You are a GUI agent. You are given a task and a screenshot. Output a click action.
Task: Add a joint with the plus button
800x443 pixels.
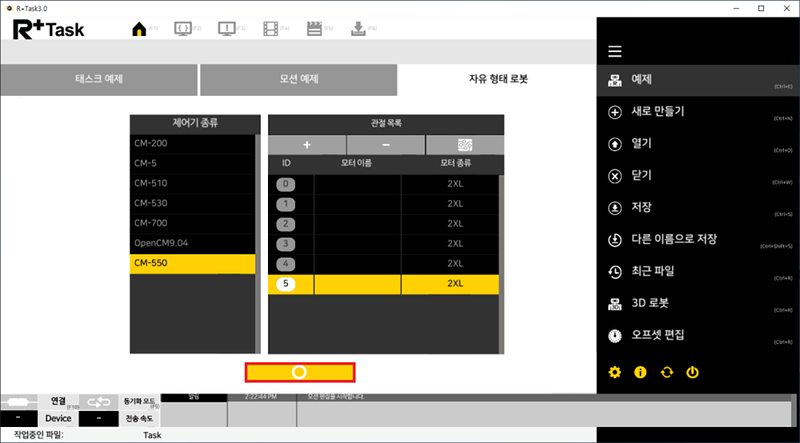(306, 144)
